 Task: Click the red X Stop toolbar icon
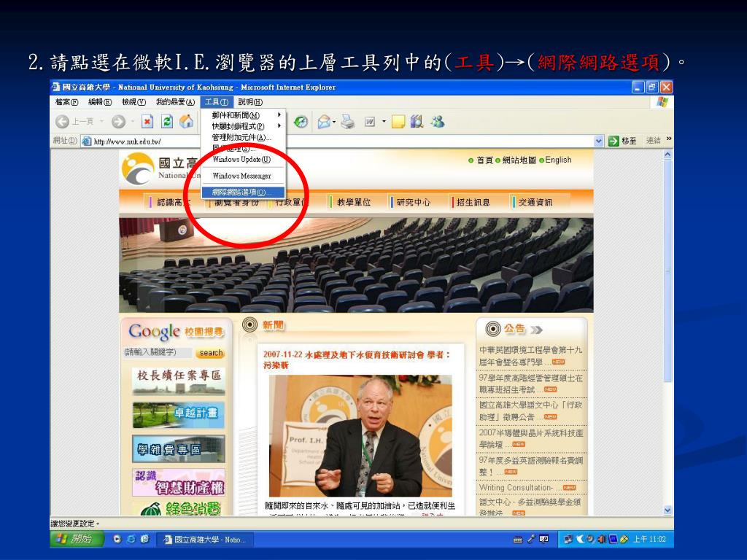click(147, 122)
